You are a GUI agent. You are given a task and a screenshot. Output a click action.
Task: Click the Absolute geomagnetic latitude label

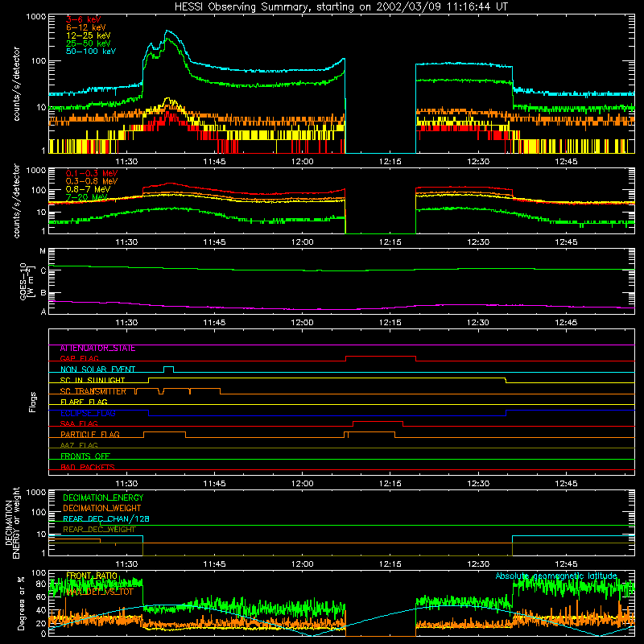pyautogui.click(x=556, y=576)
